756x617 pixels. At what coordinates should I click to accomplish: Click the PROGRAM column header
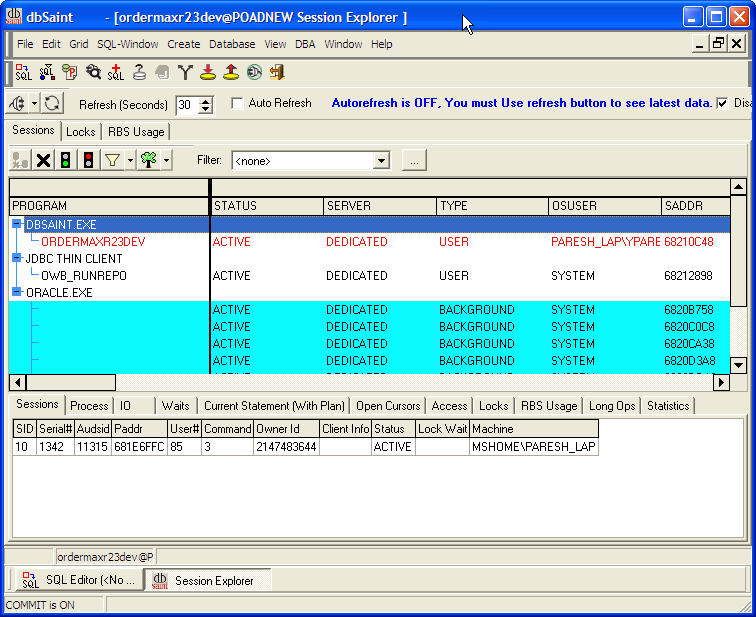click(109, 206)
